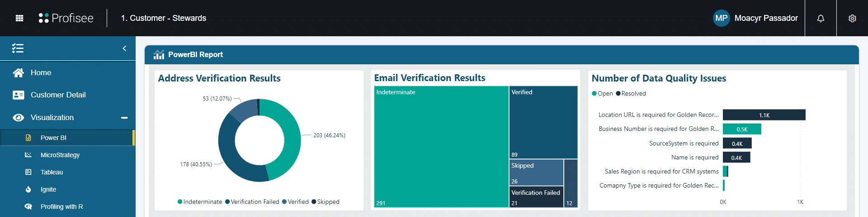
Task: Toggle Verified legend in address chart
Action: pos(295,202)
